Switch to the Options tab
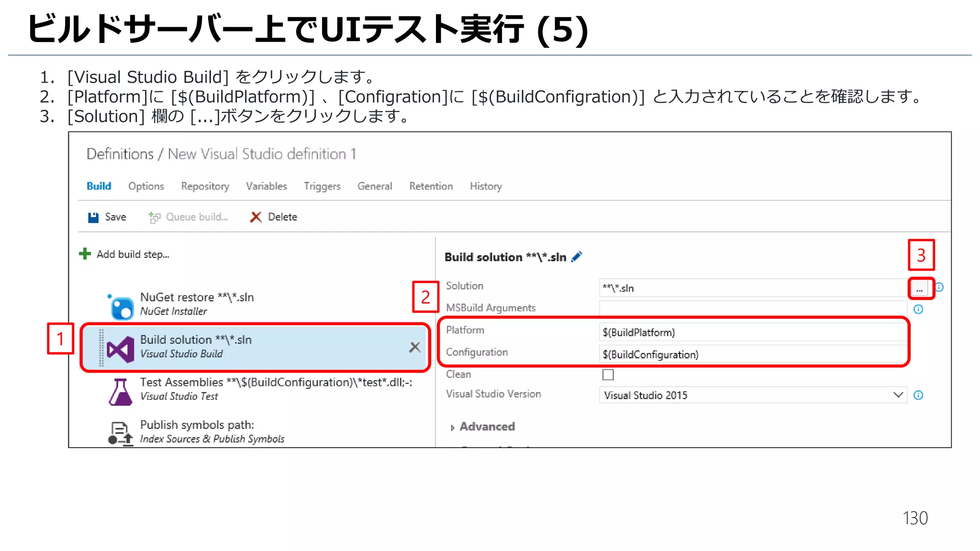The image size is (980, 551). pyautogui.click(x=146, y=186)
